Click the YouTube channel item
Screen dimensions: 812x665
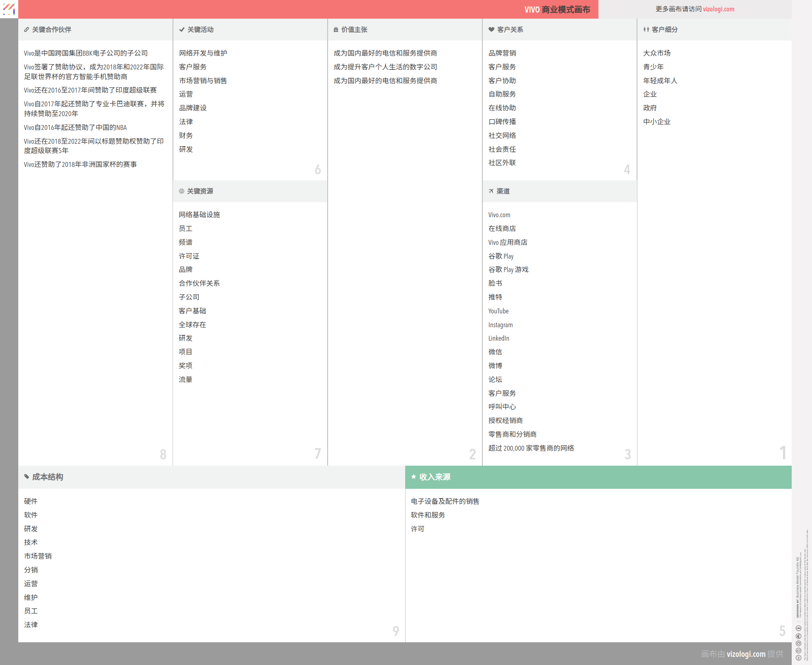pyautogui.click(x=498, y=311)
